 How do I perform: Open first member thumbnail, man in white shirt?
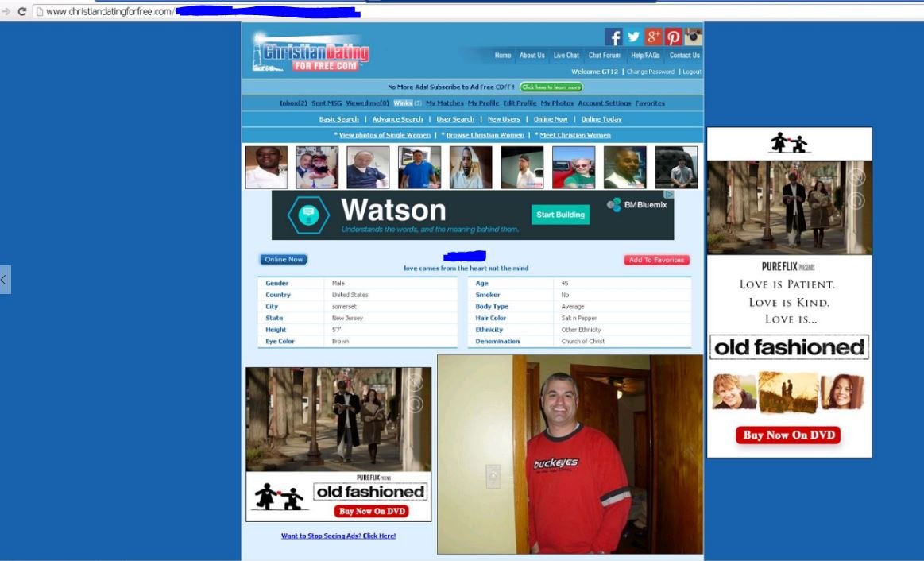coord(266,168)
